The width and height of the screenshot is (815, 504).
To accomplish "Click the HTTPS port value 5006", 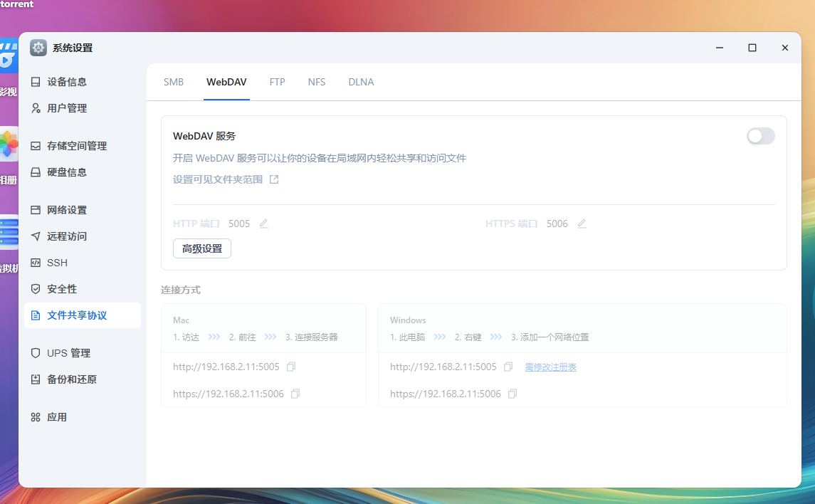I will [x=557, y=224].
